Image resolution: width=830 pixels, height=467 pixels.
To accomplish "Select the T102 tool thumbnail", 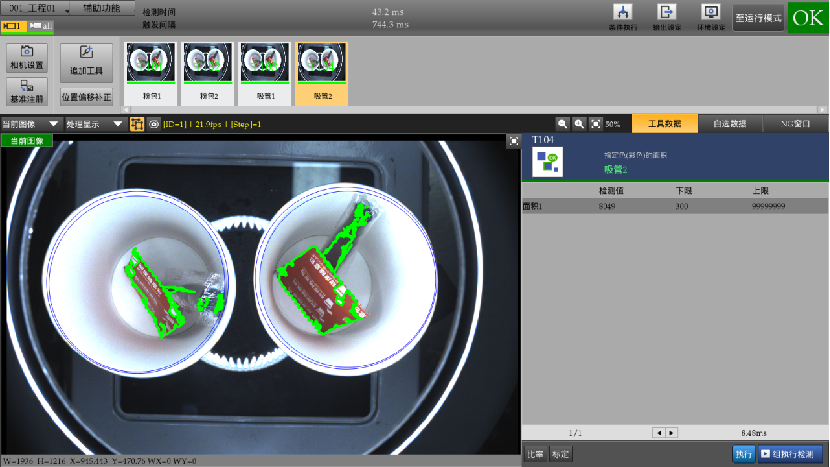I will (x=208, y=74).
